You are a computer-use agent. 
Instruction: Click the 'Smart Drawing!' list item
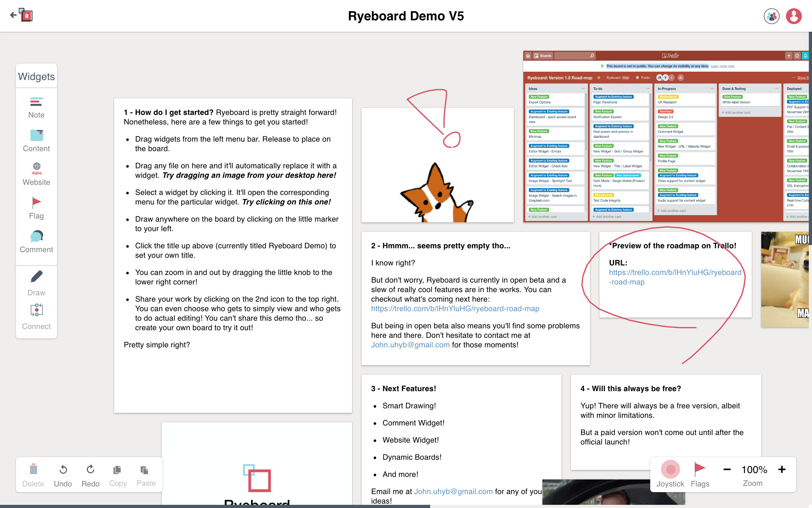409,405
